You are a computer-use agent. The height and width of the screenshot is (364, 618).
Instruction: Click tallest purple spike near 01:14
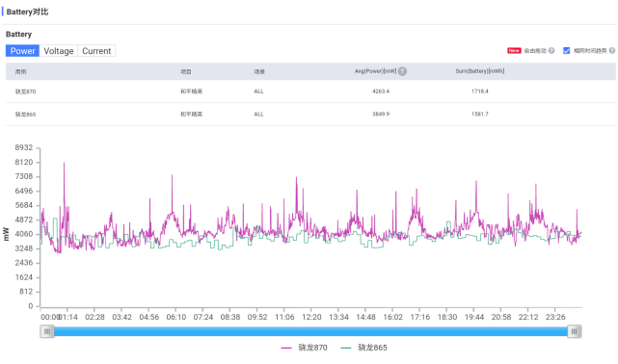64,164
